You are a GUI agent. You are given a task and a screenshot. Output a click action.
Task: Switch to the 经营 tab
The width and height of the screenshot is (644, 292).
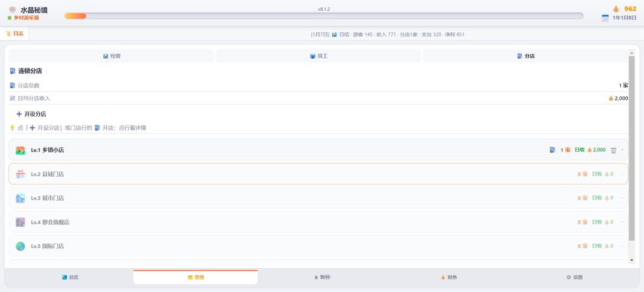tap(112, 56)
